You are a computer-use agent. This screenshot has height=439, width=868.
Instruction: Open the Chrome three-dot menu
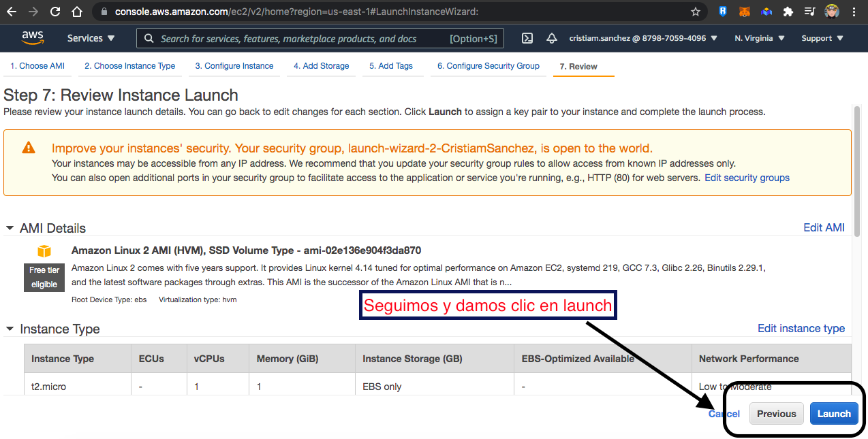coord(854,12)
